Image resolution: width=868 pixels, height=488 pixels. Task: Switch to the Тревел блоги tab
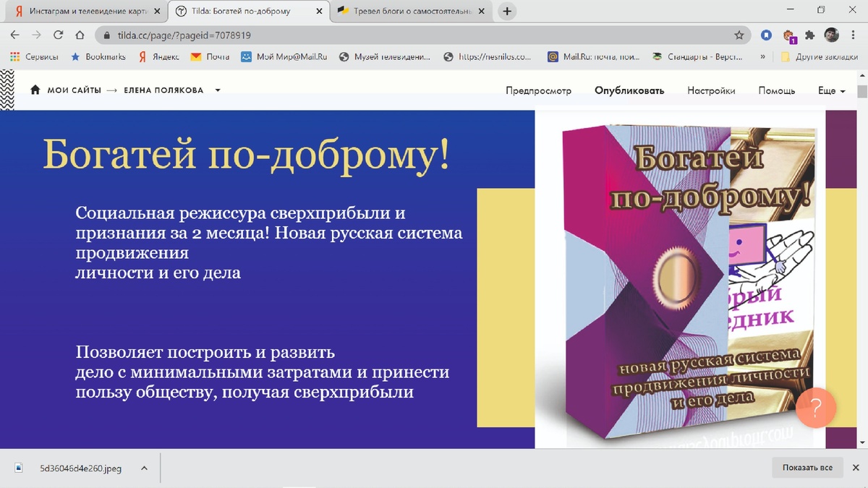click(412, 12)
